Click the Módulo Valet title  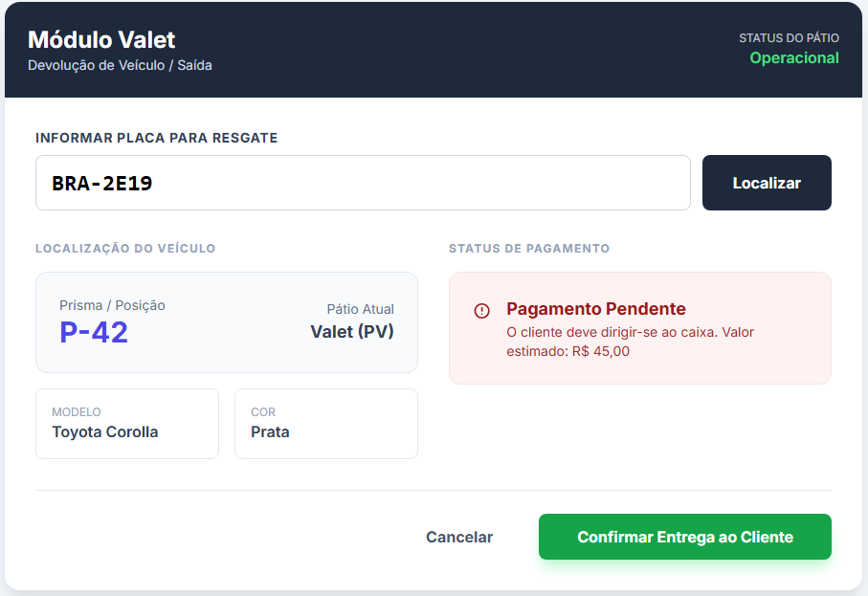[x=101, y=40]
